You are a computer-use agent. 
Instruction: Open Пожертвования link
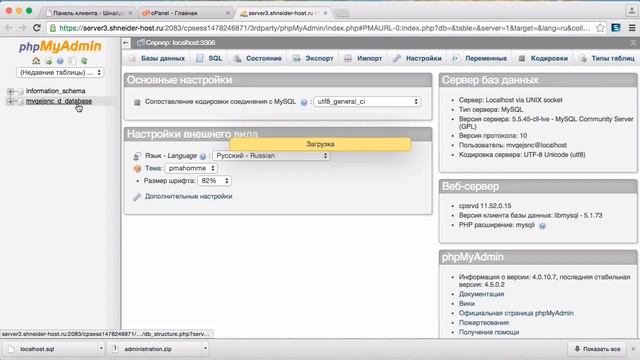click(x=484, y=323)
